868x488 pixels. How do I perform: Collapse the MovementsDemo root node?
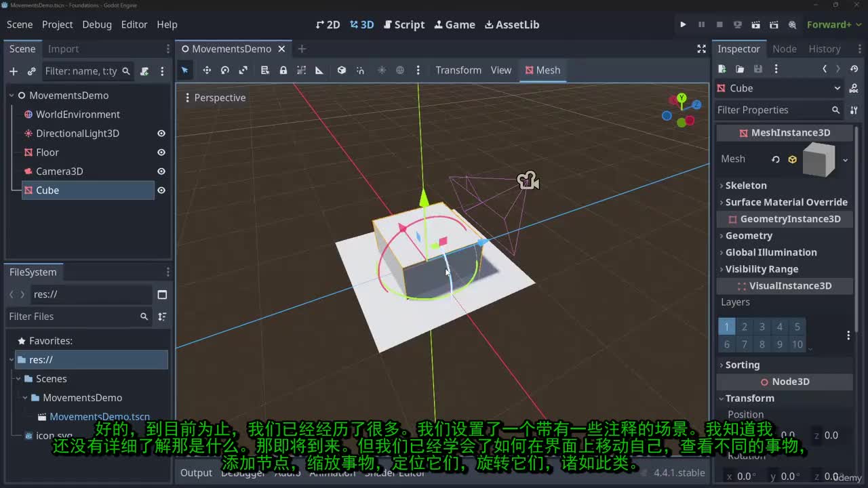(x=12, y=96)
